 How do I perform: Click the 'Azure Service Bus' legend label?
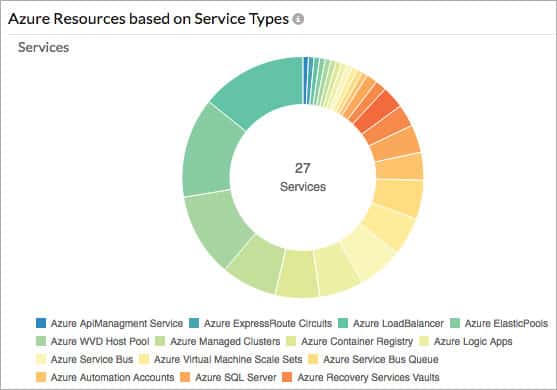tap(92, 359)
